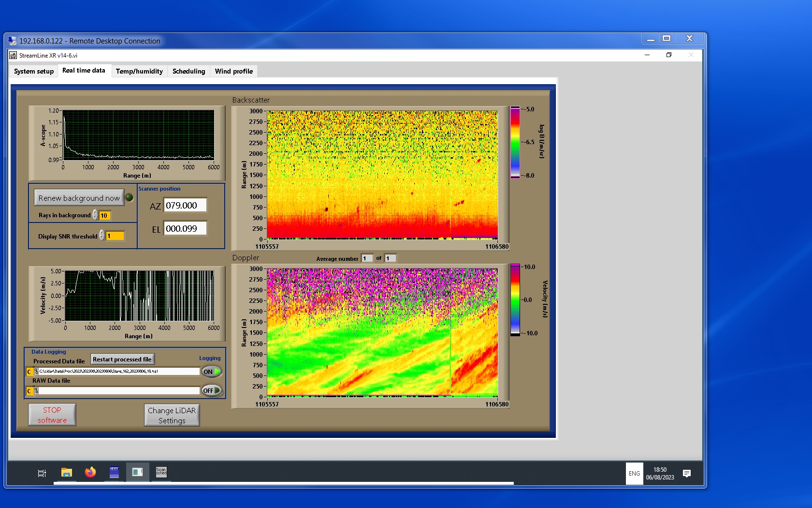Click the blue striped taskbar app icon

tap(114, 472)
